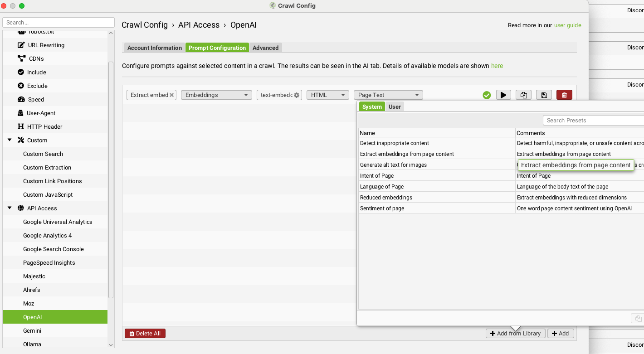Screen dimensions: 644x354
Task: Switch to the Advanced tab
Action: click(x=265, y=48)
